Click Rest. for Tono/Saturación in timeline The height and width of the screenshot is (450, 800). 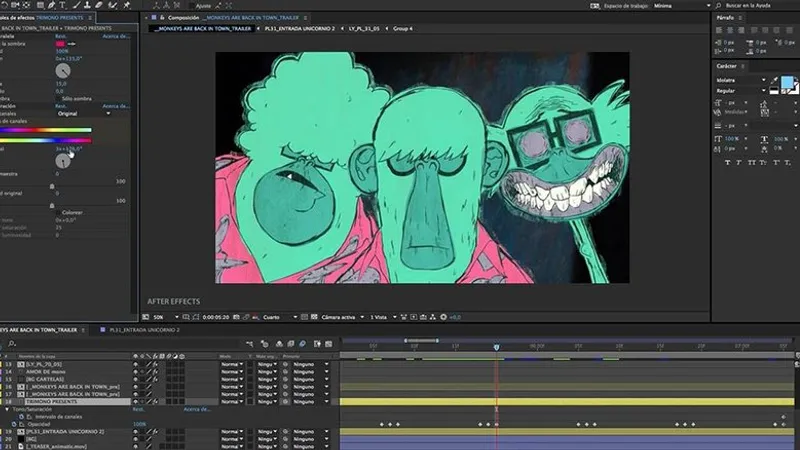click(x=138, y=409)
